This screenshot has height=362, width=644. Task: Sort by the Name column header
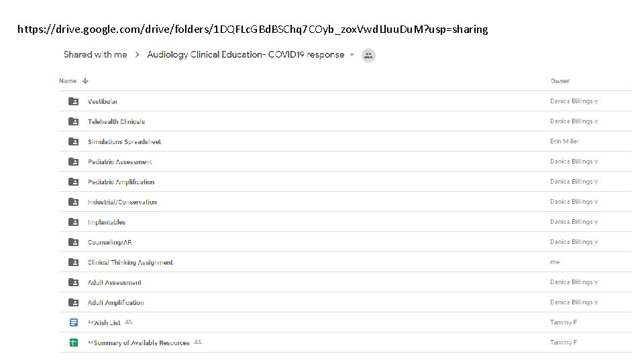68,81
